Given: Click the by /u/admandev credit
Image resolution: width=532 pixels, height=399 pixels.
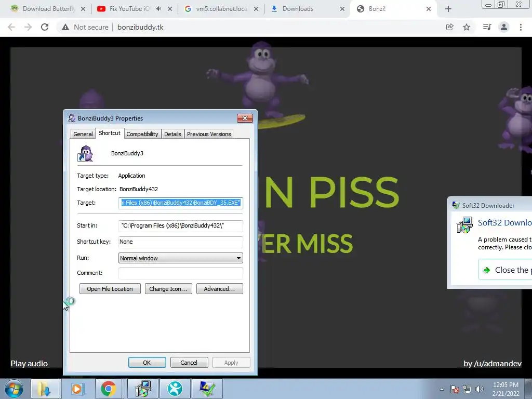Looking at the screenshot, I should click(493, 364).
